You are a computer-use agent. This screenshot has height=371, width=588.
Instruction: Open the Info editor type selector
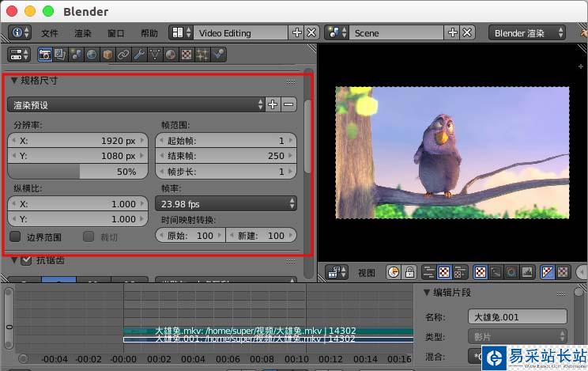click(19, 32)
